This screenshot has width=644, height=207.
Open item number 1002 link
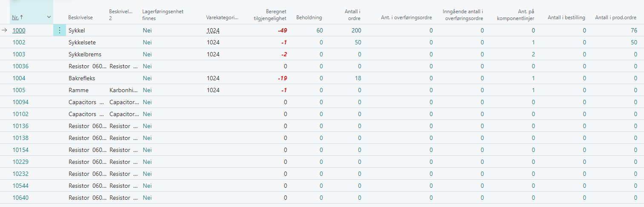(x=19, y=42)
